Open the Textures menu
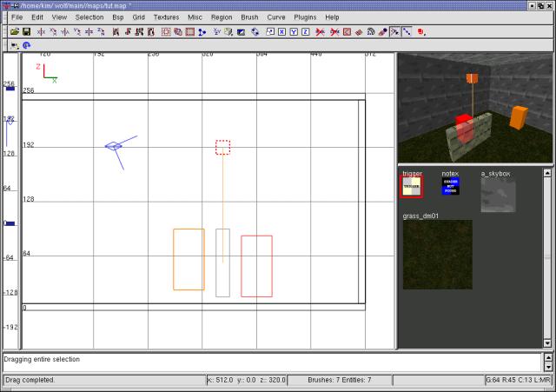 (166, 17)
